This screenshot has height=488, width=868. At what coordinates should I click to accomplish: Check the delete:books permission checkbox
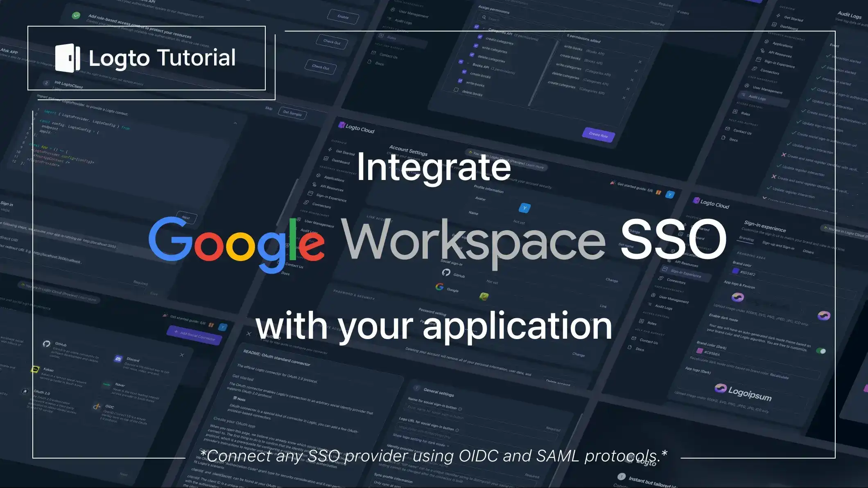(456, 89)
